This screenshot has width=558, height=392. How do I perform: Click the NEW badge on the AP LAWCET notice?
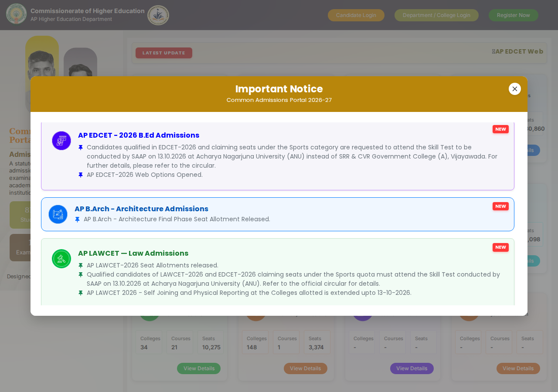(x=500, y=247)
